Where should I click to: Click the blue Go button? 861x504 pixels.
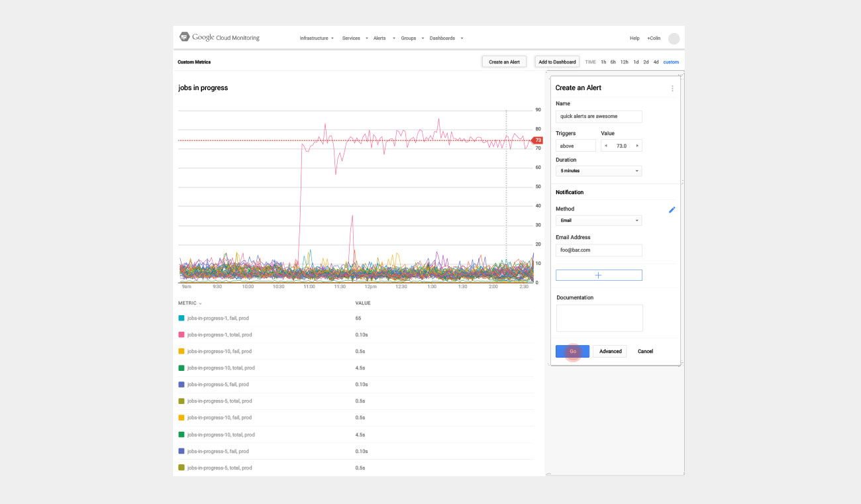(572, 352)
